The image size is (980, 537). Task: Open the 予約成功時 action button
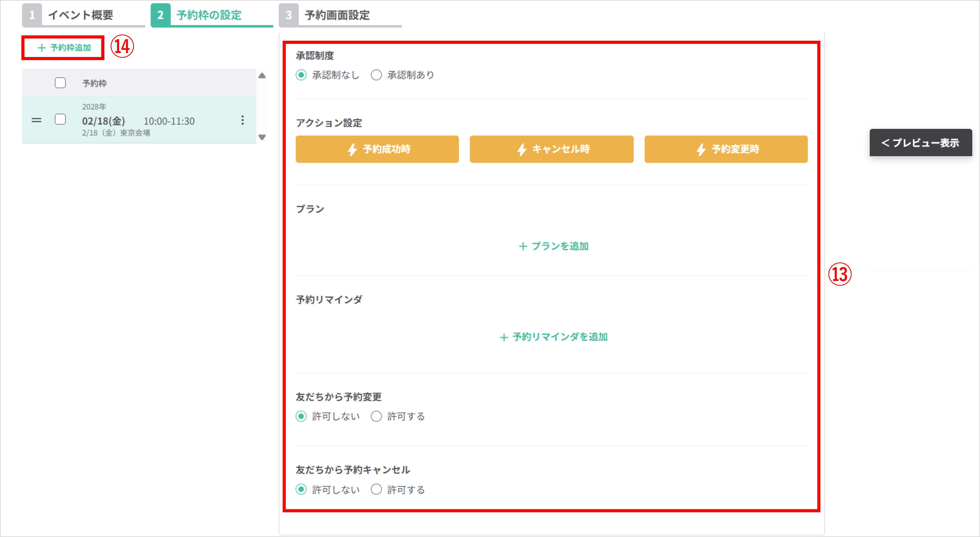pyautogui.click(x=377, y=149)
